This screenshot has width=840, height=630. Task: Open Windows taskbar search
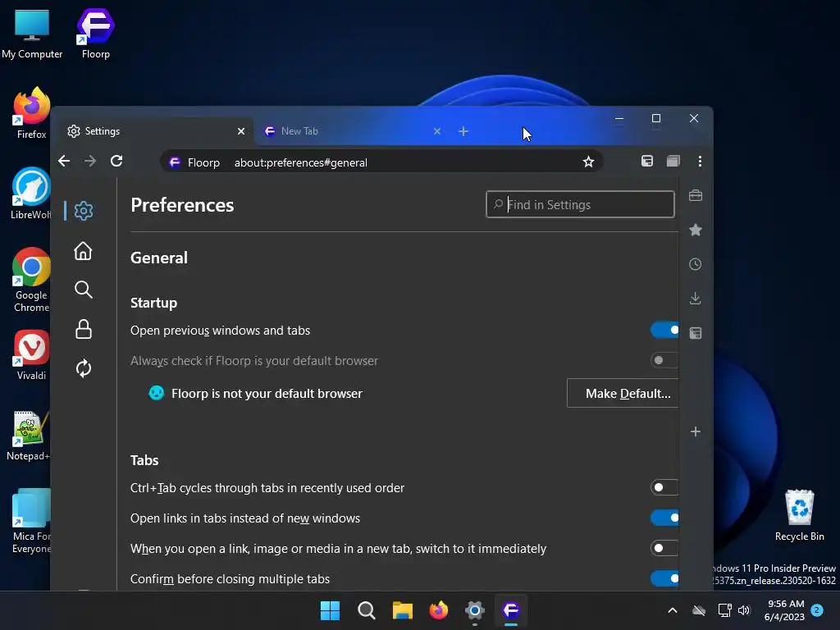367,610
